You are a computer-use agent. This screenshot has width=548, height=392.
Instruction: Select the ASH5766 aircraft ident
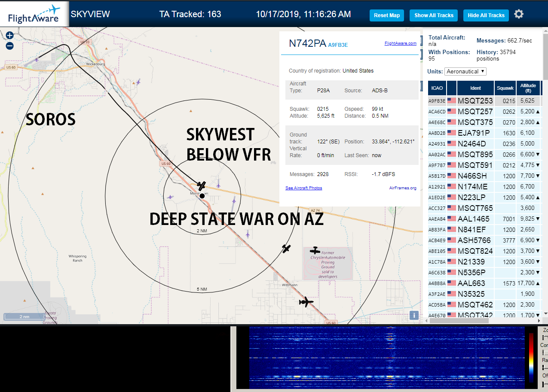tap(474, 240)
